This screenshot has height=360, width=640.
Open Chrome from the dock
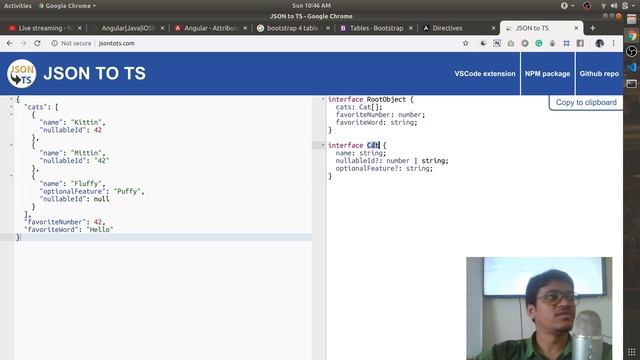coord(632,36)
